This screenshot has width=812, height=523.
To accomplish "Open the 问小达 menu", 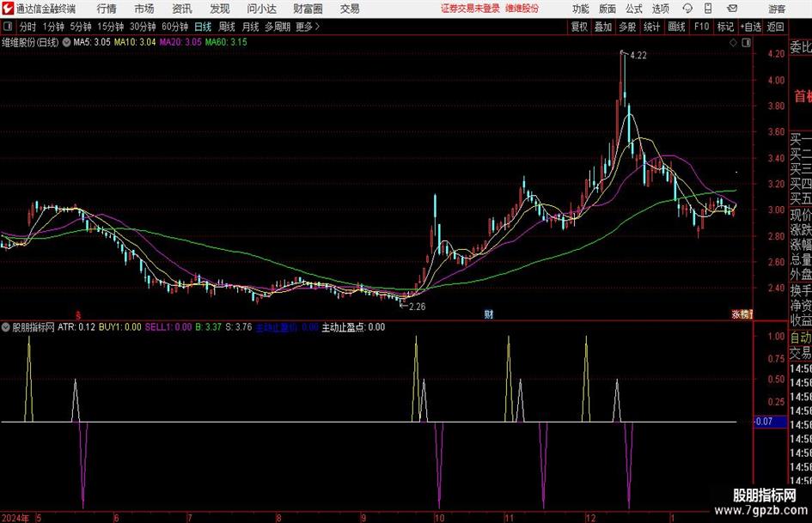I will pos(262,9).
